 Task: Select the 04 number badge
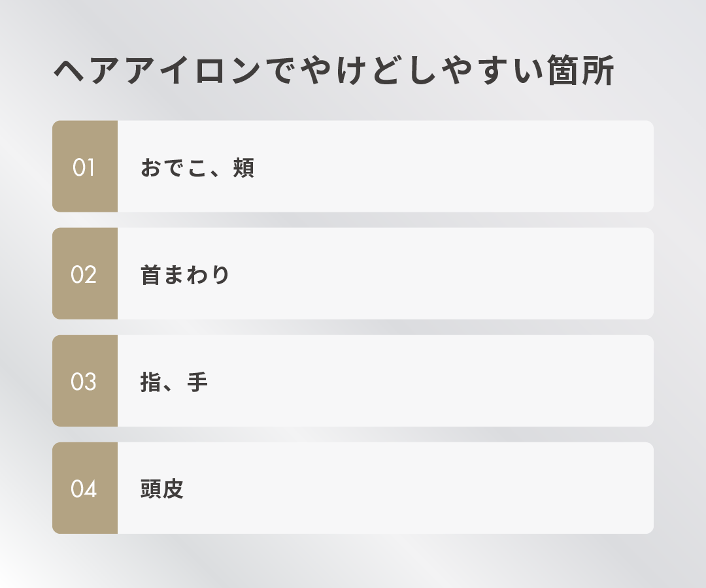click(x=84, y=488)
